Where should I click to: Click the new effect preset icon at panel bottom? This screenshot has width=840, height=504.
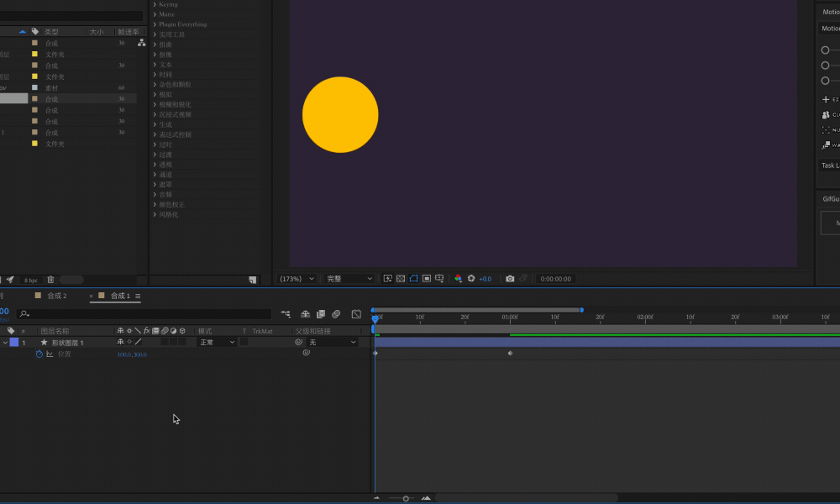252,280
